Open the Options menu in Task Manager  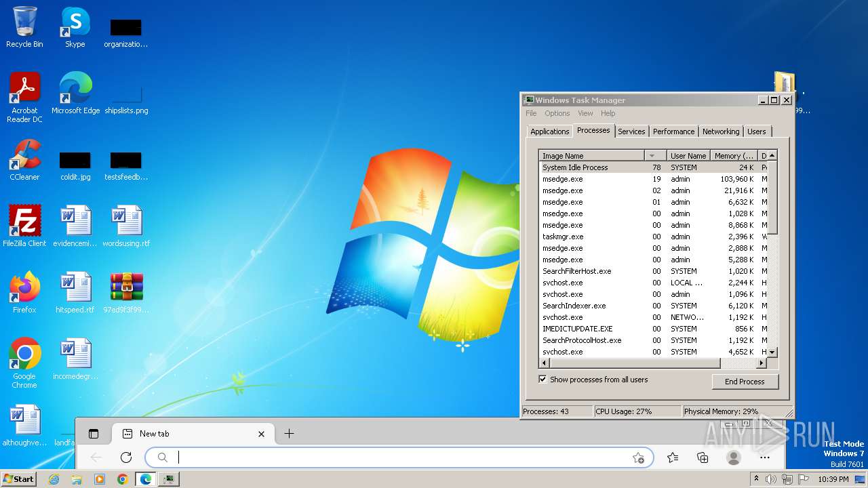557,113
